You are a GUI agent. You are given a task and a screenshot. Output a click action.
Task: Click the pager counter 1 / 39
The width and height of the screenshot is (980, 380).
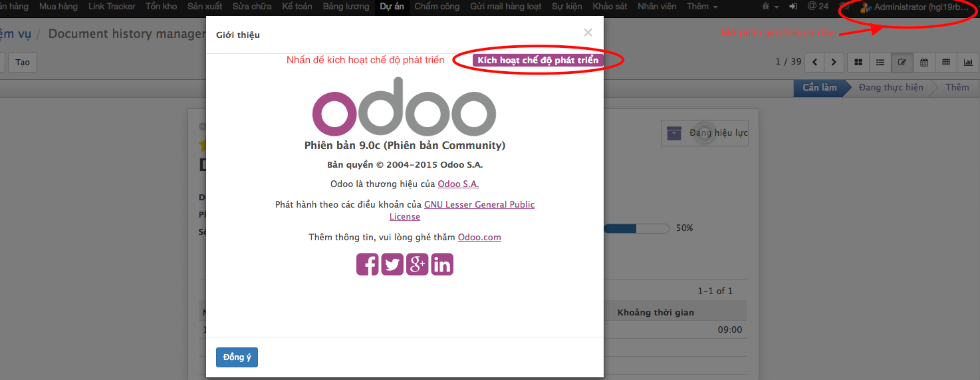pos(789,62)
